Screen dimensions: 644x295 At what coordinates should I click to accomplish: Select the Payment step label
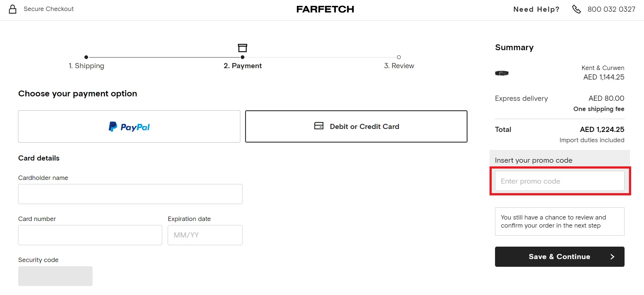(243, 66)
